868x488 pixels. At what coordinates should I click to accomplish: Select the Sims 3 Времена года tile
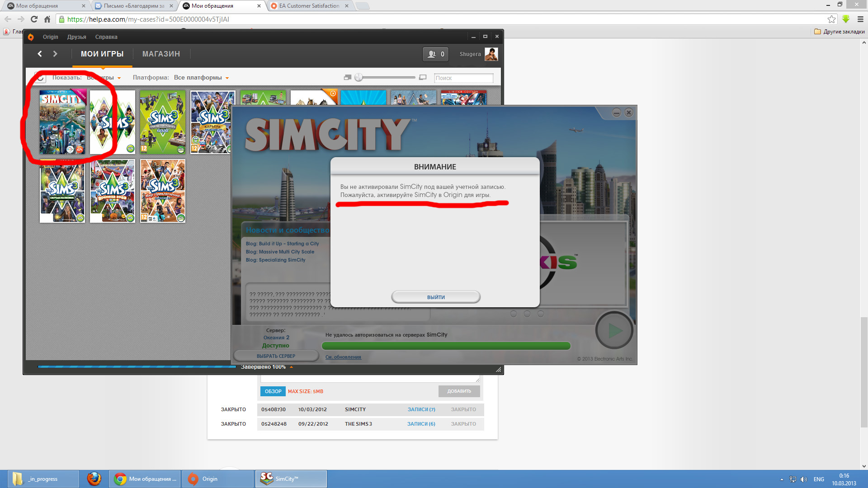(x=113, y=191)
